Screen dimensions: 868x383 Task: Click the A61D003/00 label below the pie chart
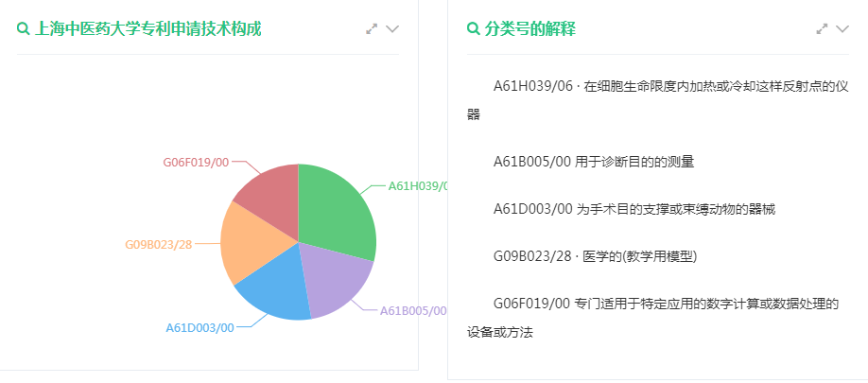point(200,327)
